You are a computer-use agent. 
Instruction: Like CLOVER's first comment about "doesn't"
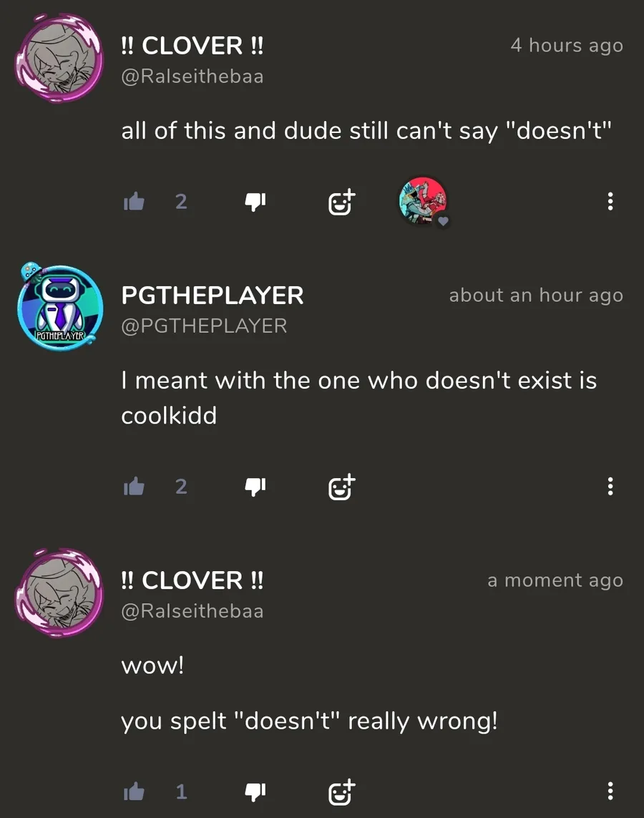(x=134, y=201)
